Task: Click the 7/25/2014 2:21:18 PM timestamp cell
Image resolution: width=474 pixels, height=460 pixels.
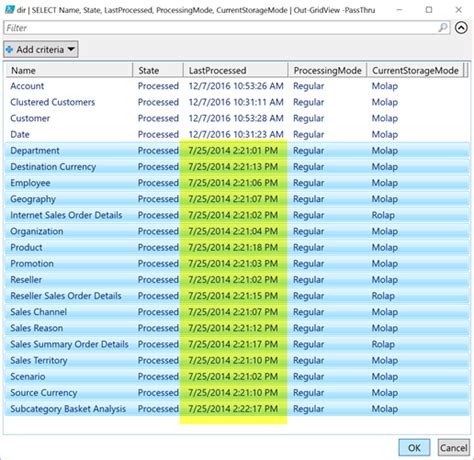Action: pyautogui.click(x=233, y=247)
